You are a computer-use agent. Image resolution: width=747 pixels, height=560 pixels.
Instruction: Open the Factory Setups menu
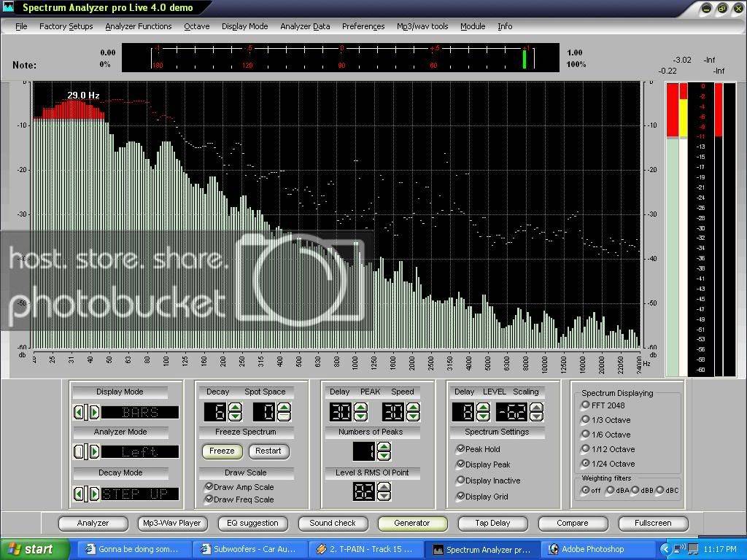[x=66, y=26]
